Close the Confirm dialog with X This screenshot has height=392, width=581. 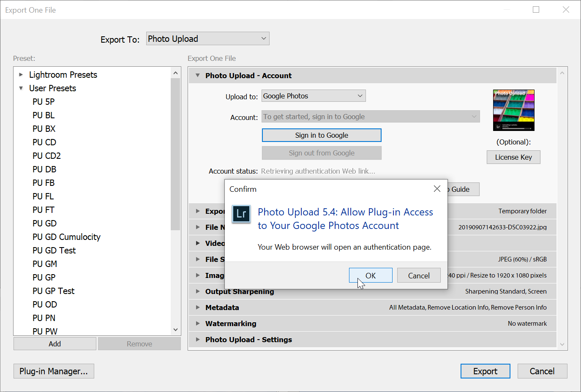coord(437,189)
